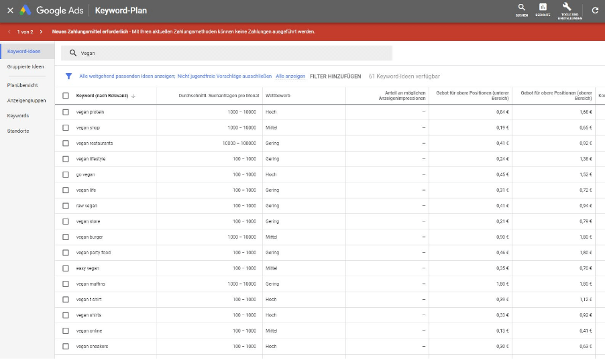Open Anzeigengruppen in the sidebar
605x364 pixels.
tap(26, 101)
